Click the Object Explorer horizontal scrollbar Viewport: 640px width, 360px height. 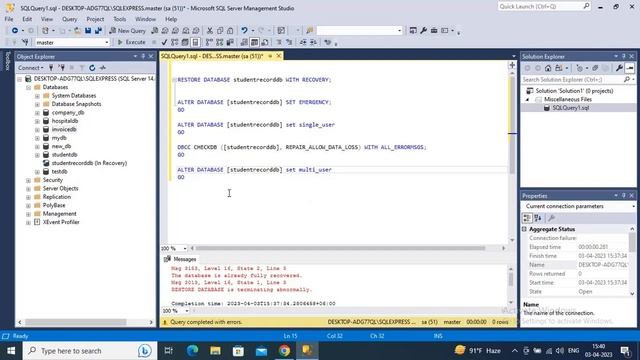click(76, 322)
